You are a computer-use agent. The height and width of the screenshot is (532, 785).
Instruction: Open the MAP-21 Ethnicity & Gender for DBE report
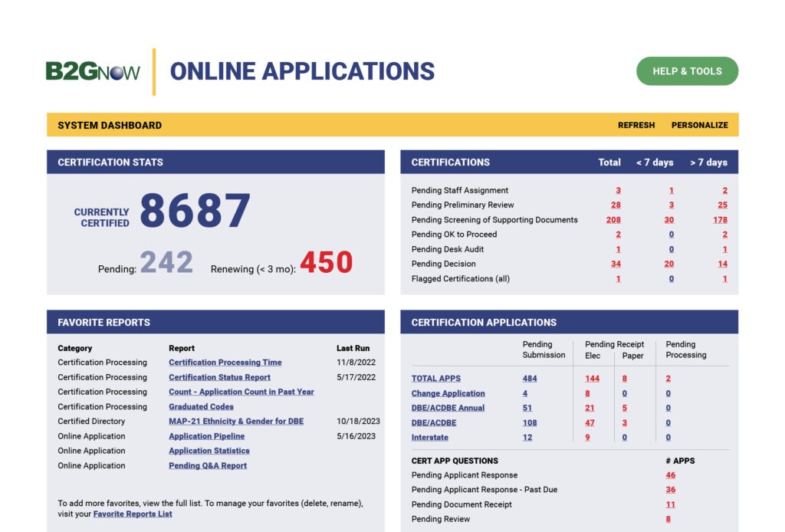[x=235, y=421]
